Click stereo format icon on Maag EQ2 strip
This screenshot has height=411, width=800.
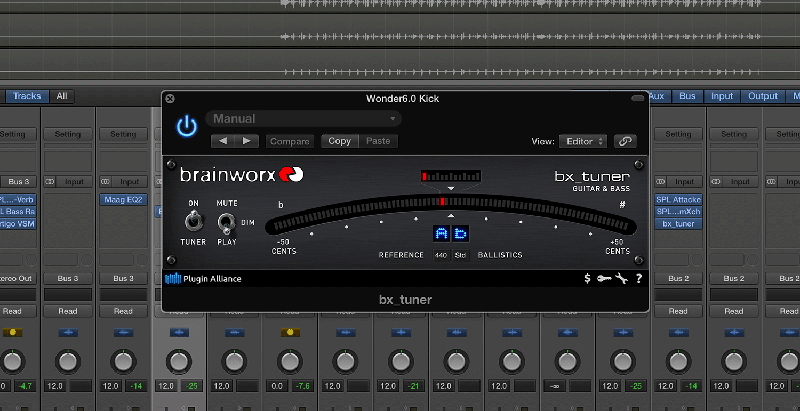(x=105, y=182)
